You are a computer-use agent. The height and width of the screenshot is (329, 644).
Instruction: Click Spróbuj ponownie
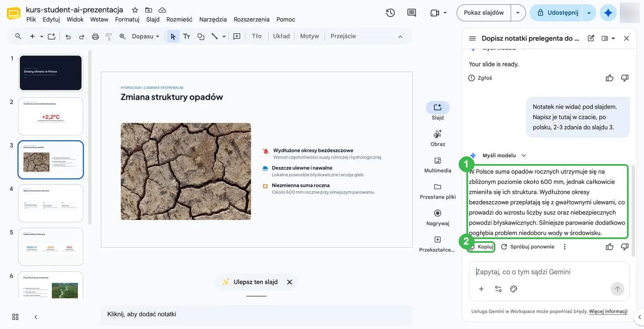pos(527,247)
